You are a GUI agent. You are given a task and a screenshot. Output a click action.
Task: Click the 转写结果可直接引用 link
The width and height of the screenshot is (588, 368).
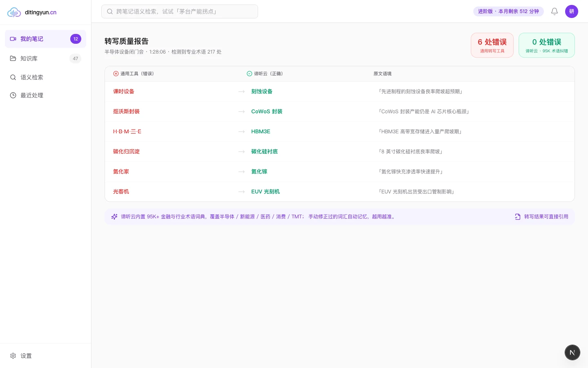pyautogui.click(x=546, y=217)
